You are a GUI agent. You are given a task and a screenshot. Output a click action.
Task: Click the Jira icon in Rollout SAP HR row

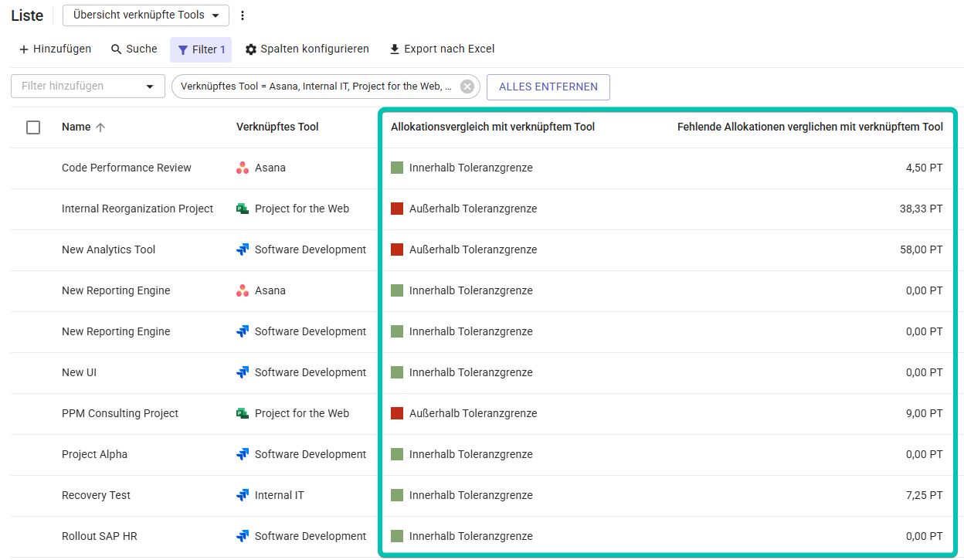pos(243,536)
